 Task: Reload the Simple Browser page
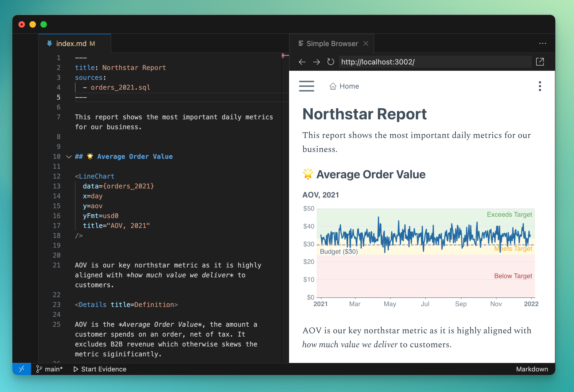tap(331, 62)
